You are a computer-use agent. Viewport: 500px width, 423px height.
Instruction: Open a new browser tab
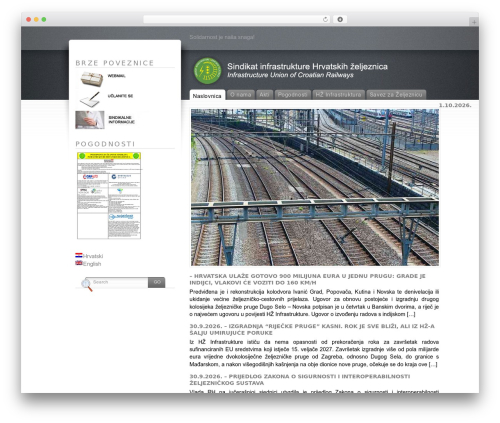point(474,22)
